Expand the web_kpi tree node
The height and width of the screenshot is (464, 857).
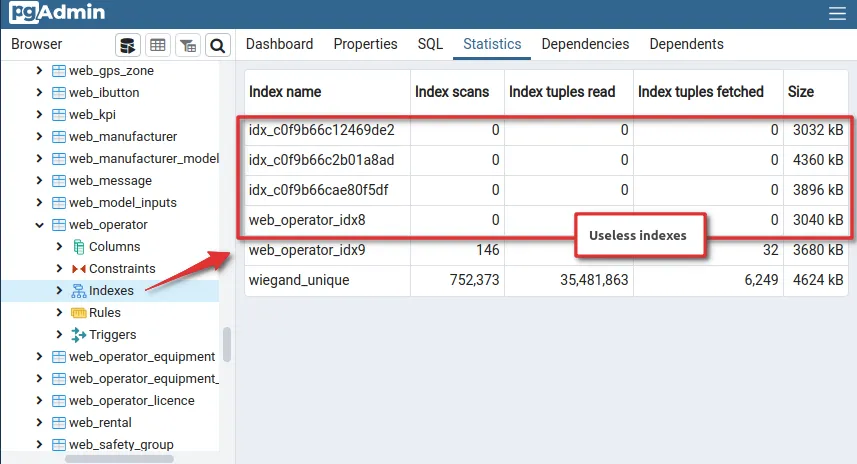[39, 114]
